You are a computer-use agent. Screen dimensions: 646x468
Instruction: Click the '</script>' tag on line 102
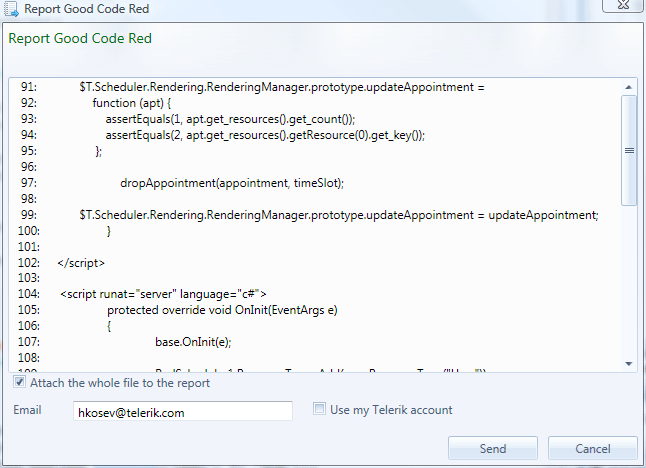(81, 263)
